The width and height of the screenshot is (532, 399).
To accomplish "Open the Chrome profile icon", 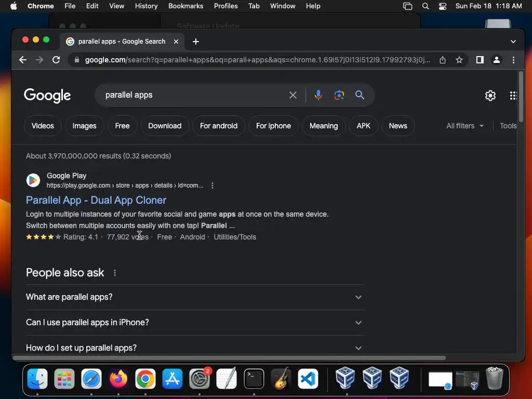I will coord(496,60).
